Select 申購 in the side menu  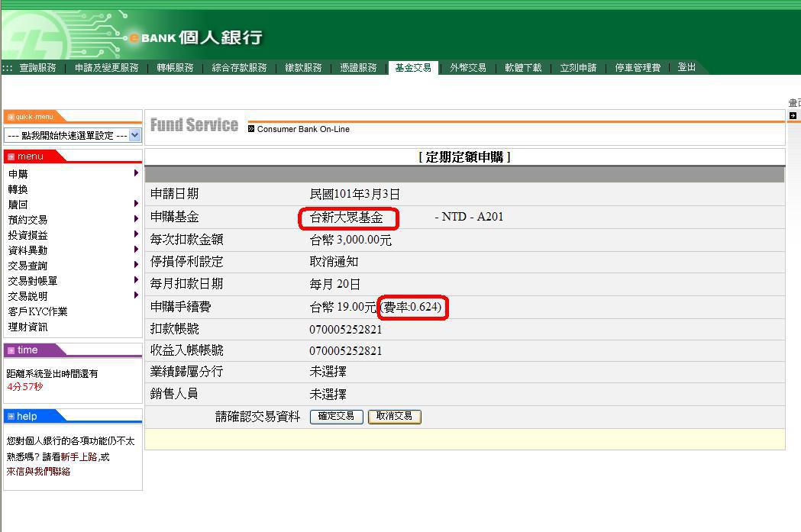point(18,174)
